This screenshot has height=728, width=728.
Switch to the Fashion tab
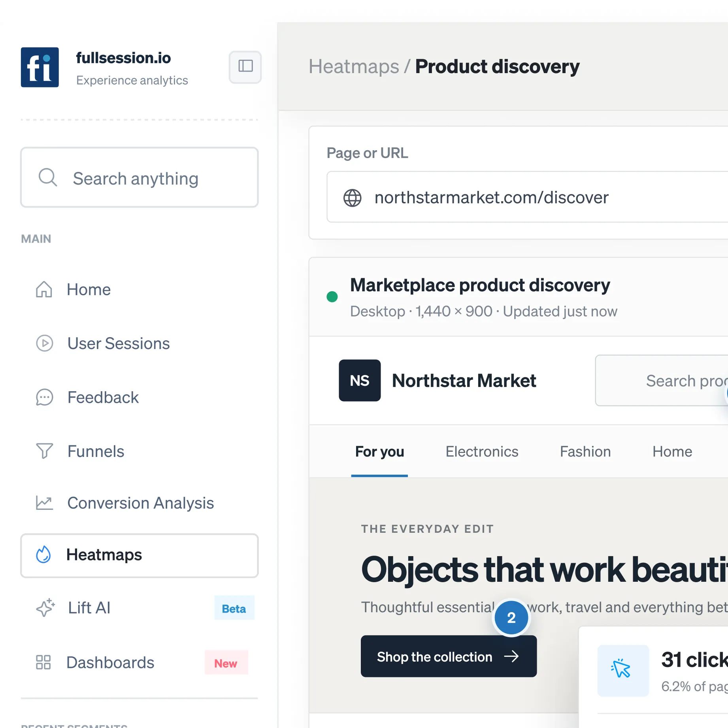tap(585, 451)
